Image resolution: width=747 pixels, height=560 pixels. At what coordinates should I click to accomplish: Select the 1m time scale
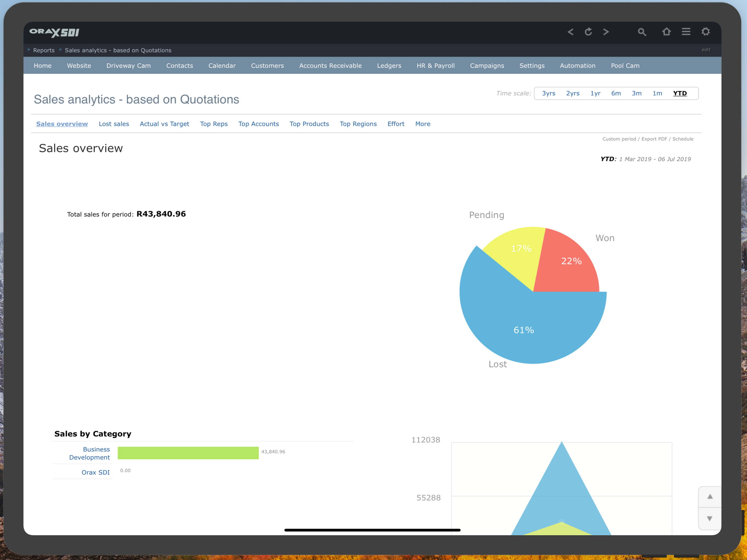click(657, 94)
